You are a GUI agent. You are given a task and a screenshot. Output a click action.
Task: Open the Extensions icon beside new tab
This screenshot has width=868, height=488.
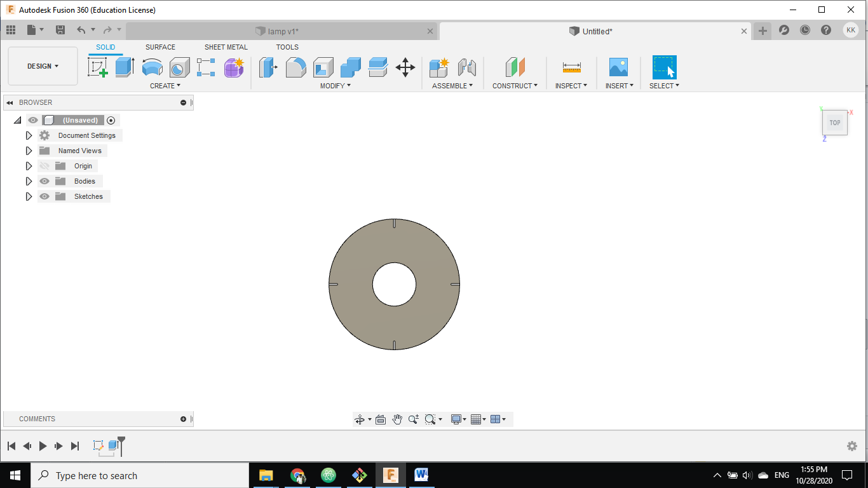click(x=784, y=30)
